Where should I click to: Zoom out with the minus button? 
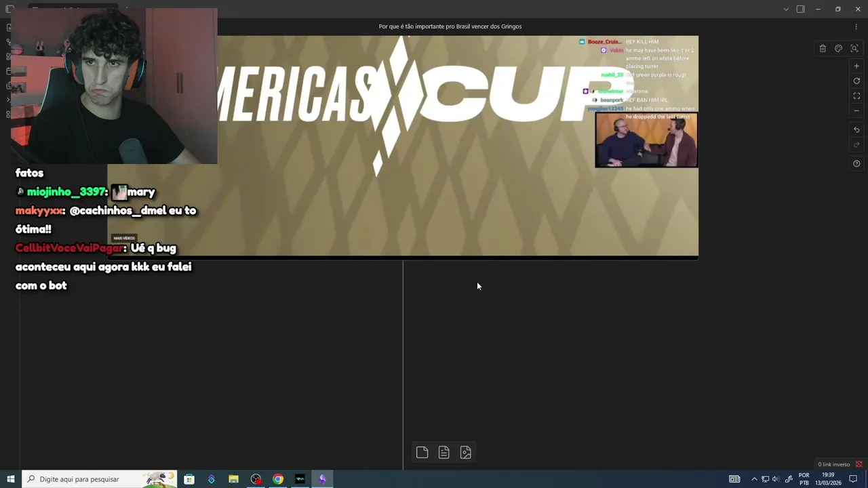[x=856, y=110]
